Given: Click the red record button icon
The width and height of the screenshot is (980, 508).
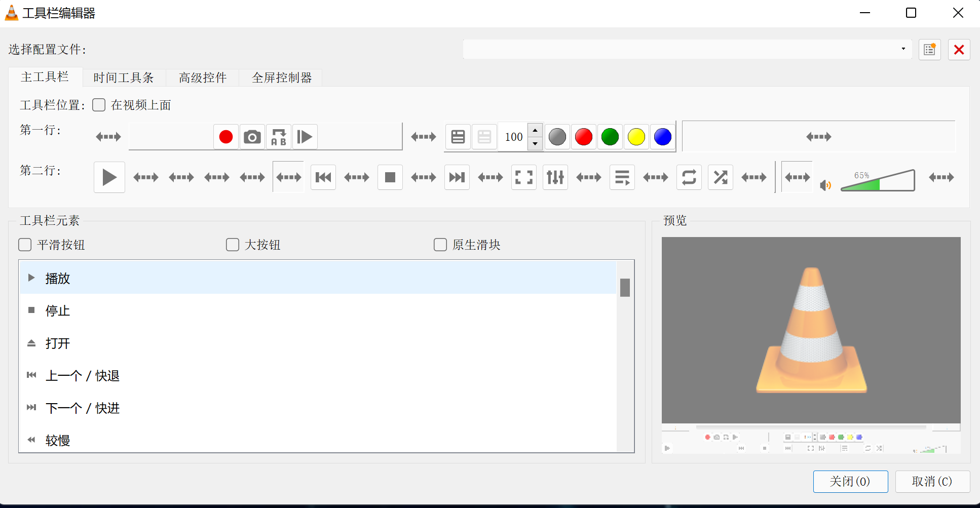Looking at the screenshot, I should click(x=226, y=137).
